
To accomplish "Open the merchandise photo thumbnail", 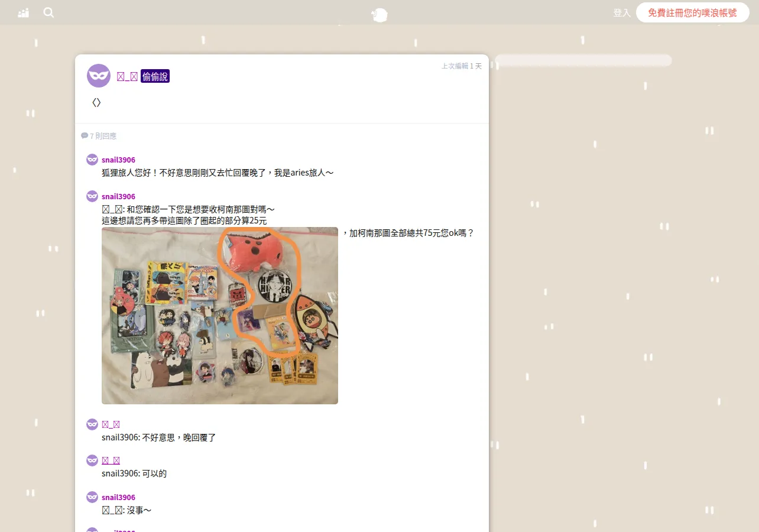I will point(220,316).
